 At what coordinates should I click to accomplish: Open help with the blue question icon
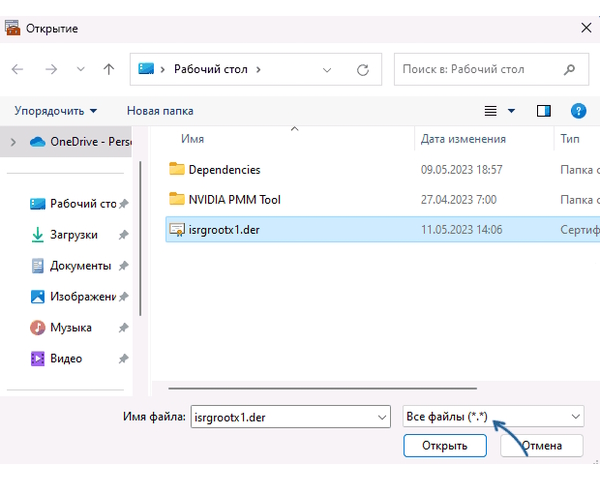point(578,111)
